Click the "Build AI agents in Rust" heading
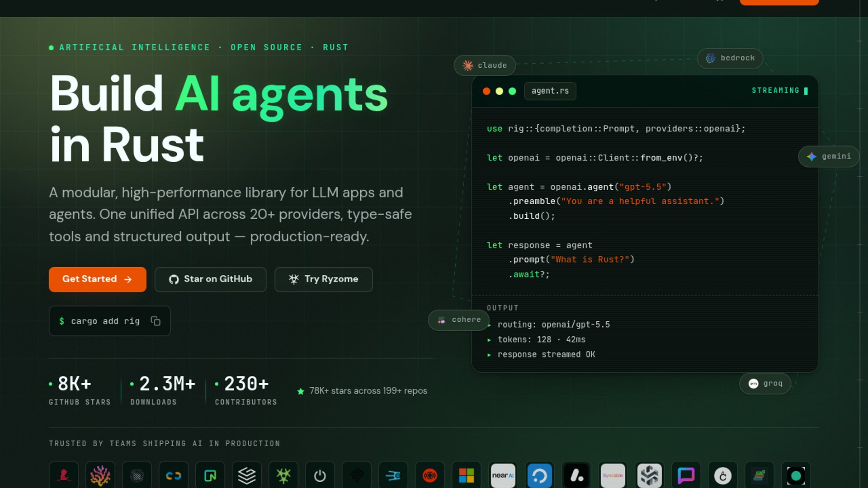 click(219, 119)
